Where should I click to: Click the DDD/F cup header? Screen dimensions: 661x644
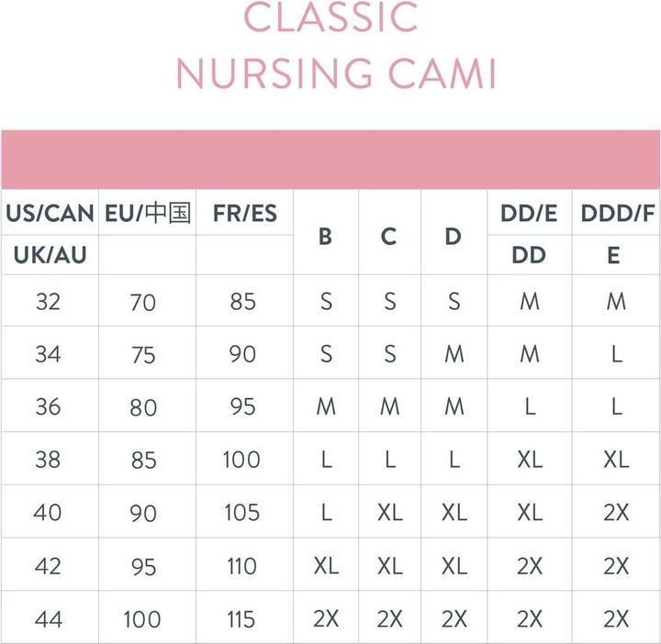(x=618, y=213)
